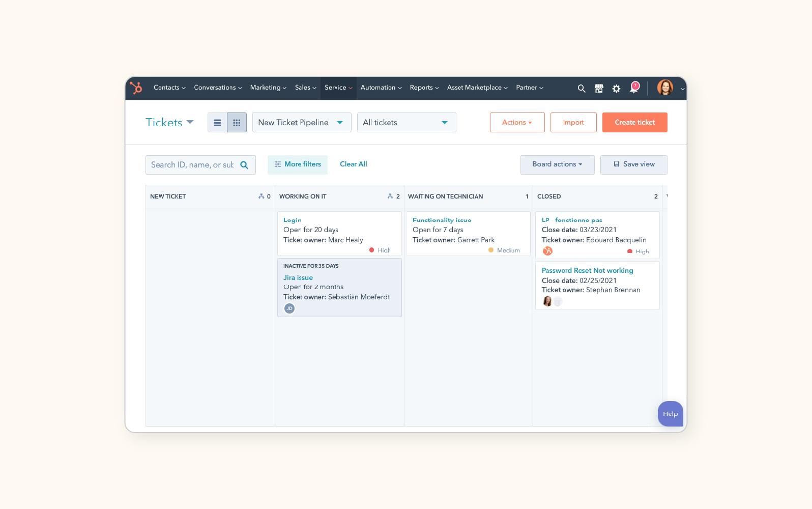
Task: Click the High priority red dot on Login card
Action: [371, 250]
